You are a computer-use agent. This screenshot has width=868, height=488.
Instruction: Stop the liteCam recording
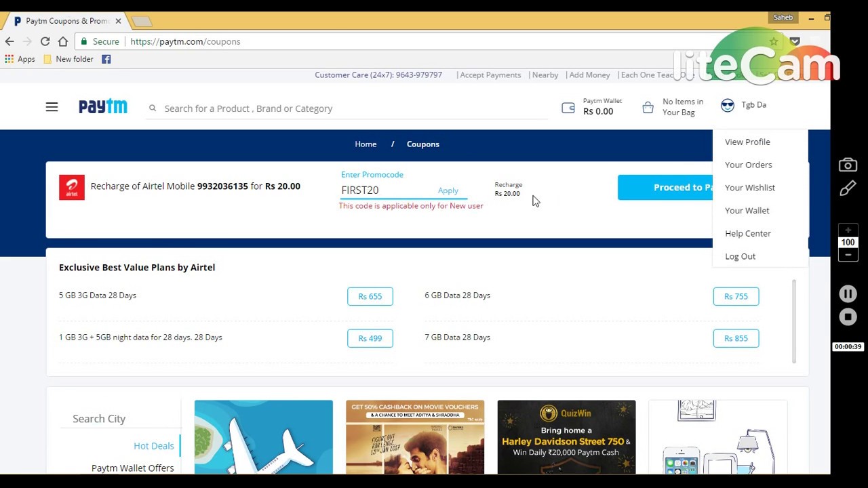[x=848, y=317]
